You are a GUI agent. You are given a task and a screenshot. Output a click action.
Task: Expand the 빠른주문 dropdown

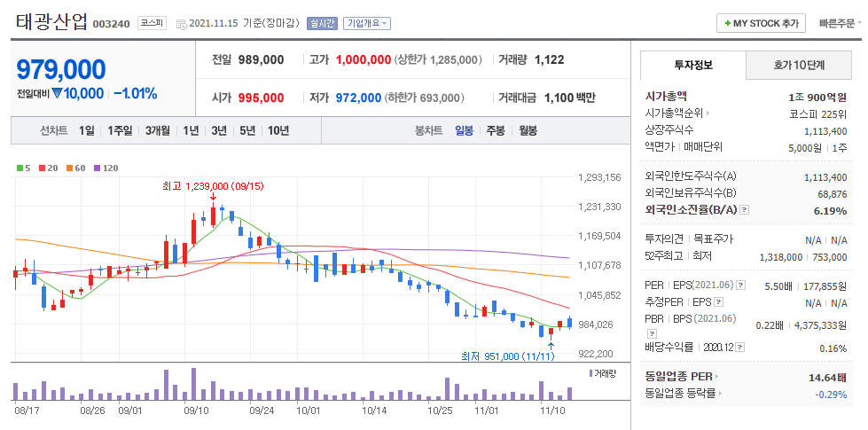[841, 24]
